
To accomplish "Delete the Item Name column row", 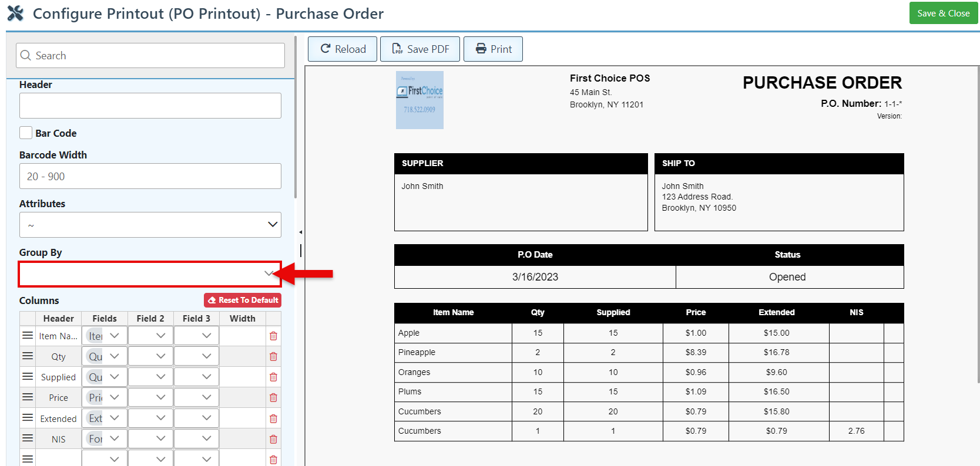I will point(273,336).
